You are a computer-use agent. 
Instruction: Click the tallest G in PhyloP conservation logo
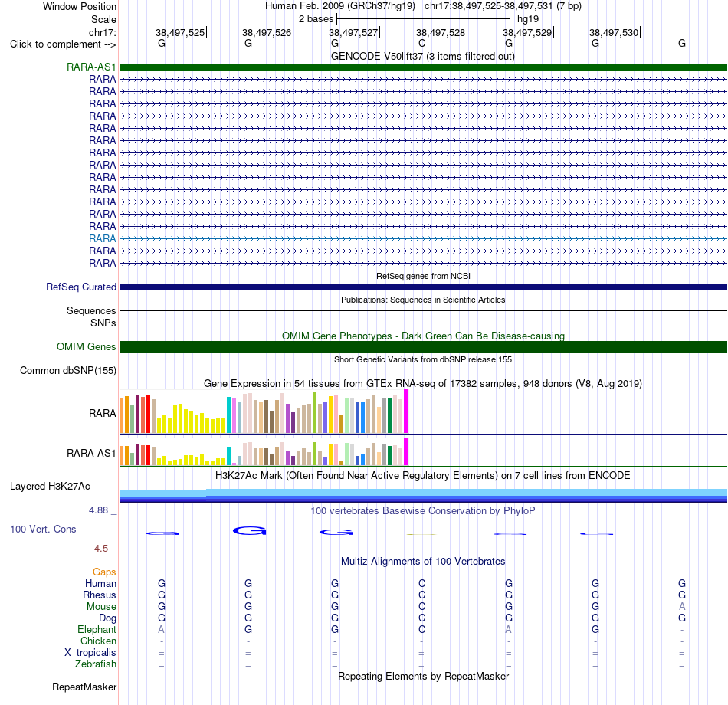249,530
